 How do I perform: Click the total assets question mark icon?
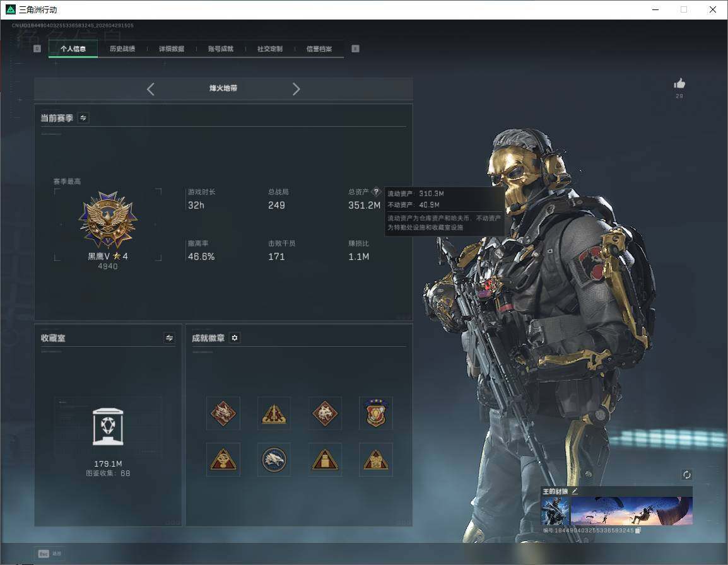click(x=376, y=192)
